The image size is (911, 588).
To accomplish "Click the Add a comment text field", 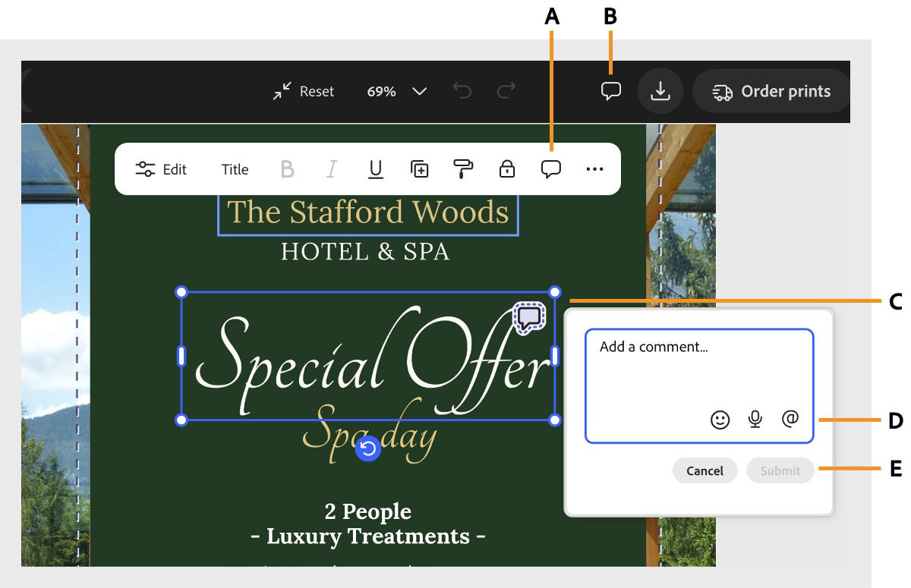I will coord(699,385).
